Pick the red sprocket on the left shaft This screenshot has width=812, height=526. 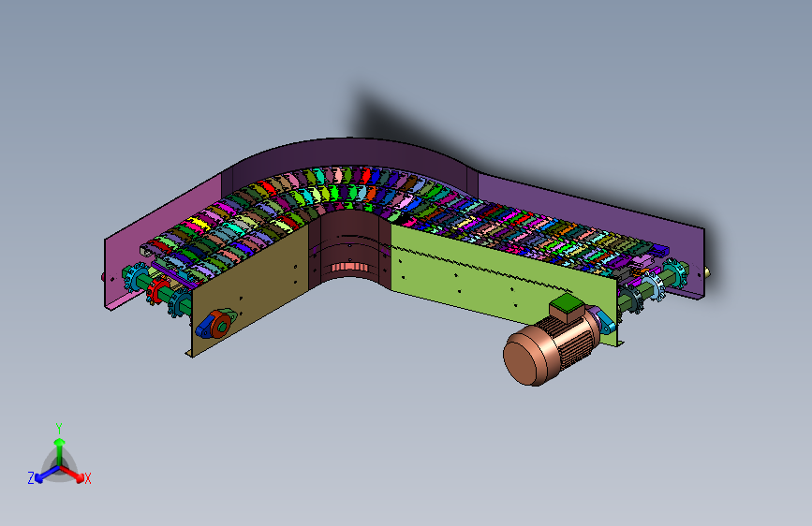(x=157, y=291)
